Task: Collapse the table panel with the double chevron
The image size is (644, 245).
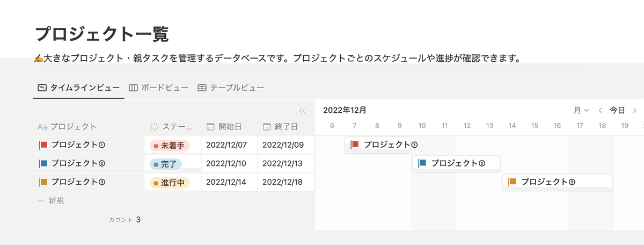Action: (x=302, y=111)
